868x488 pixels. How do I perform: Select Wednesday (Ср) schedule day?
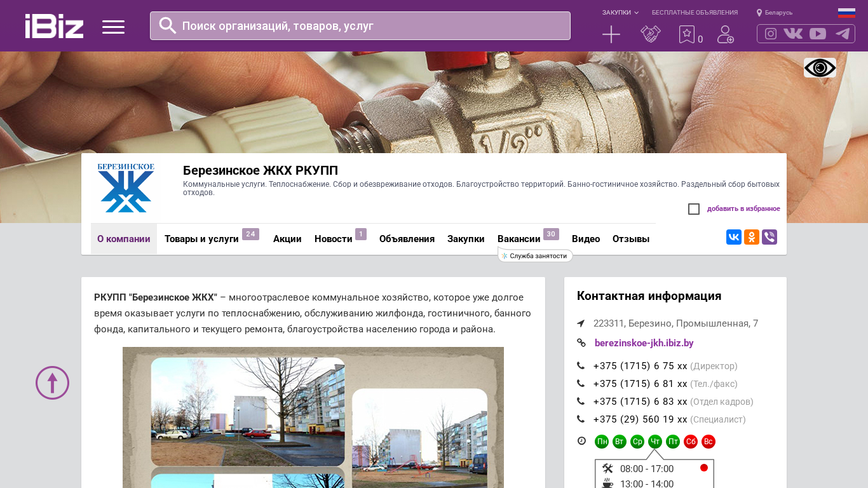(x=637, y=442)
